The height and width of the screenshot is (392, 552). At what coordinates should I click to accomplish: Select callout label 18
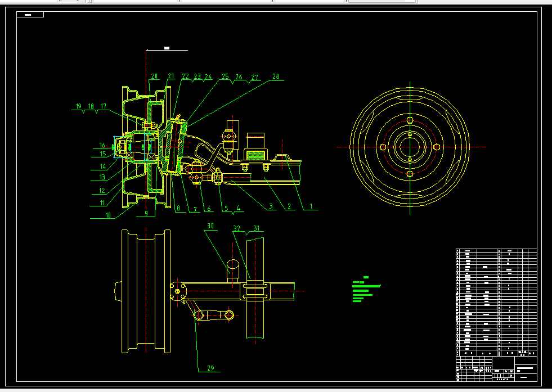[x=91, y=106]
